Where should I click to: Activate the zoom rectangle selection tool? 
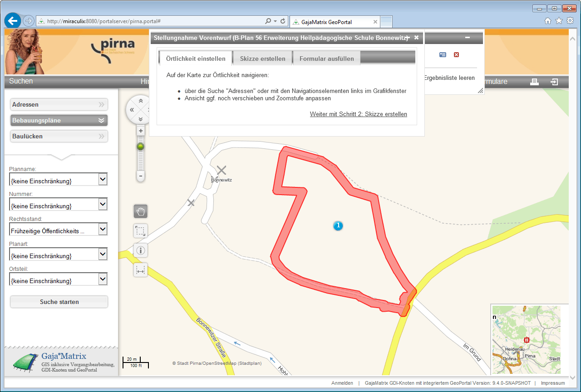coord(141,231)
